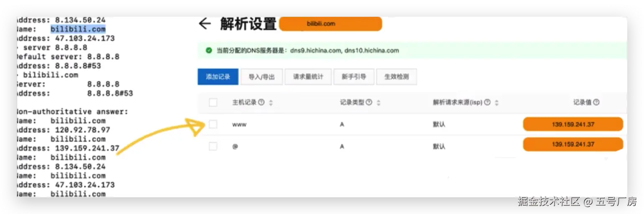Click the green DNS status check icon
The width and height of the screenshot is (644, 214).
click(x=209, y=51)
